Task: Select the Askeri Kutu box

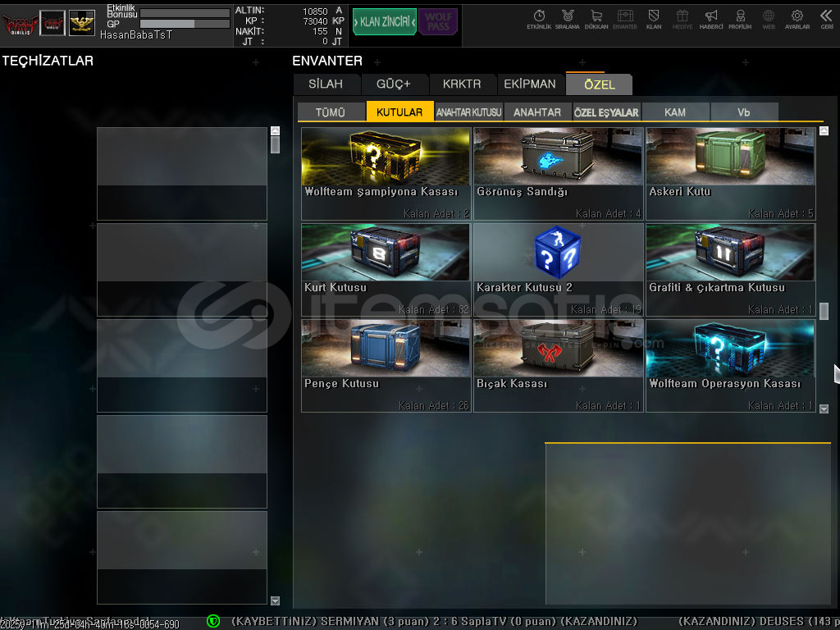Action: (731, 174)
